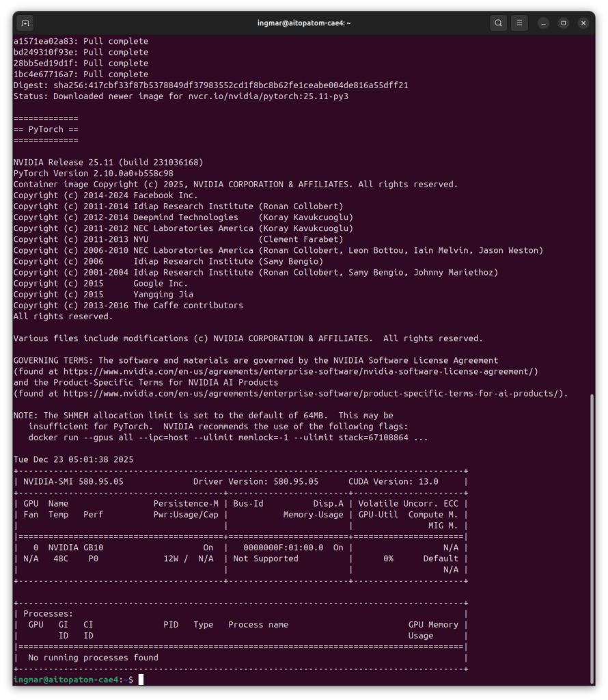Click the Tue Dec 23 05:01:38 timestamp
The image size is (608, 700).
(x=73, y=459)
